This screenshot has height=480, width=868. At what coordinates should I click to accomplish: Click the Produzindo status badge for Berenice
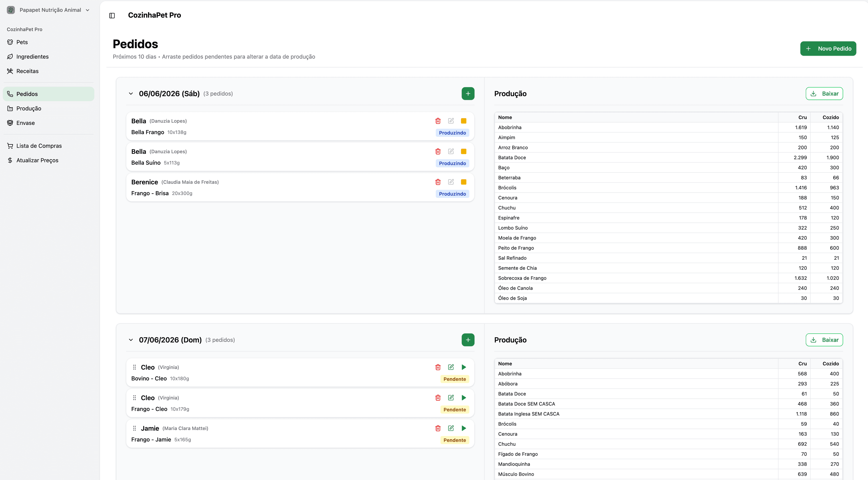coord(452,194)
